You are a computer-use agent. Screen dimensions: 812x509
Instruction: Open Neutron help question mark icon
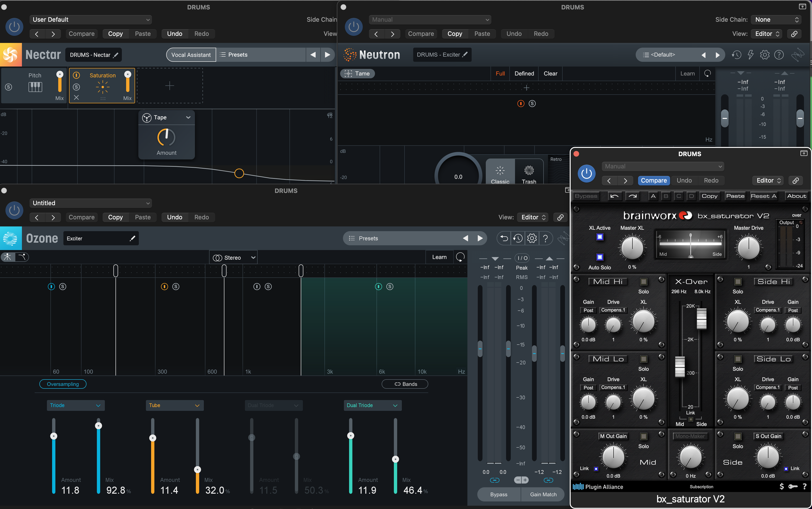click(779, 54)
